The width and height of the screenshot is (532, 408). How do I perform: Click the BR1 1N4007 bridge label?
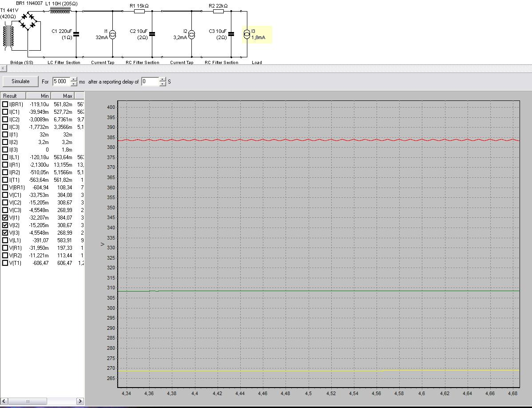(x=29, y=3)
